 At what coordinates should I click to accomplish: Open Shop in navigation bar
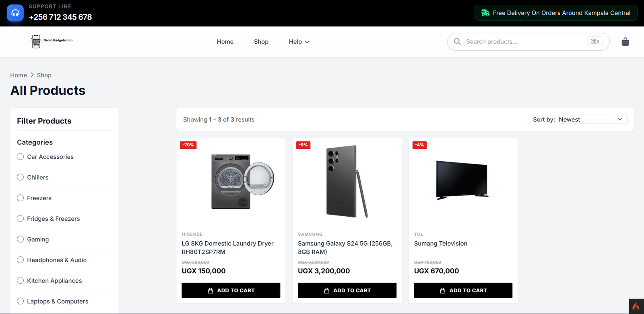coord(261,42)
